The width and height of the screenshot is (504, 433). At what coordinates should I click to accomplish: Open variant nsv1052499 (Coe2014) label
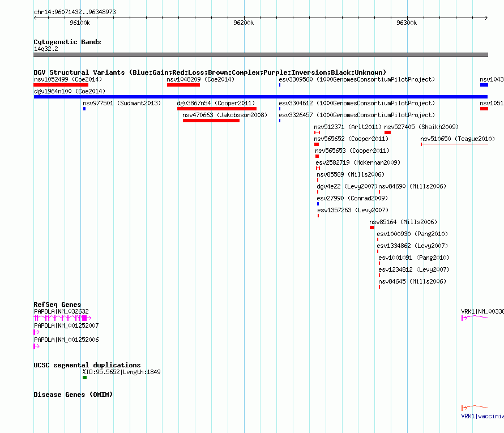pyautogui.click(x=68, y=79)
